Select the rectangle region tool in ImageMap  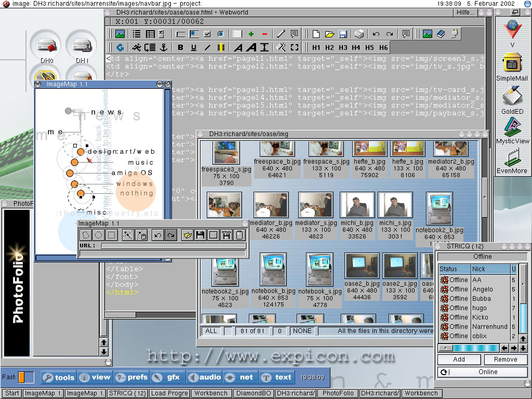[x=111, y=235]
